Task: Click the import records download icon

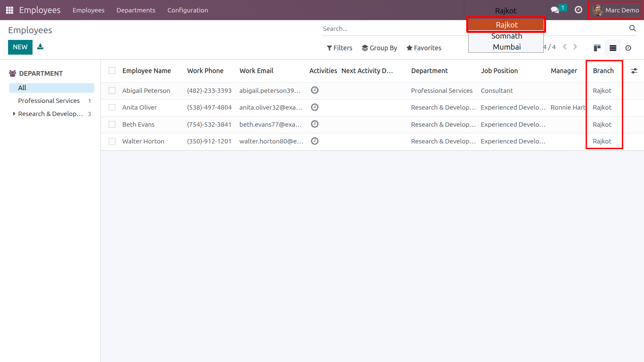Action: [x=40, y=47]
